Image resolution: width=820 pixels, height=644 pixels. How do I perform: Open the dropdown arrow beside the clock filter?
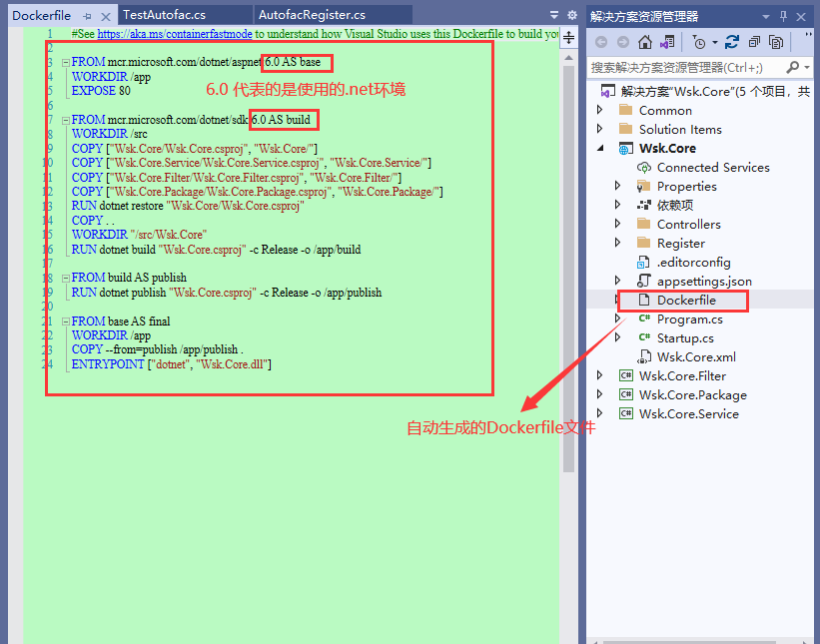[x=714, y=42]
